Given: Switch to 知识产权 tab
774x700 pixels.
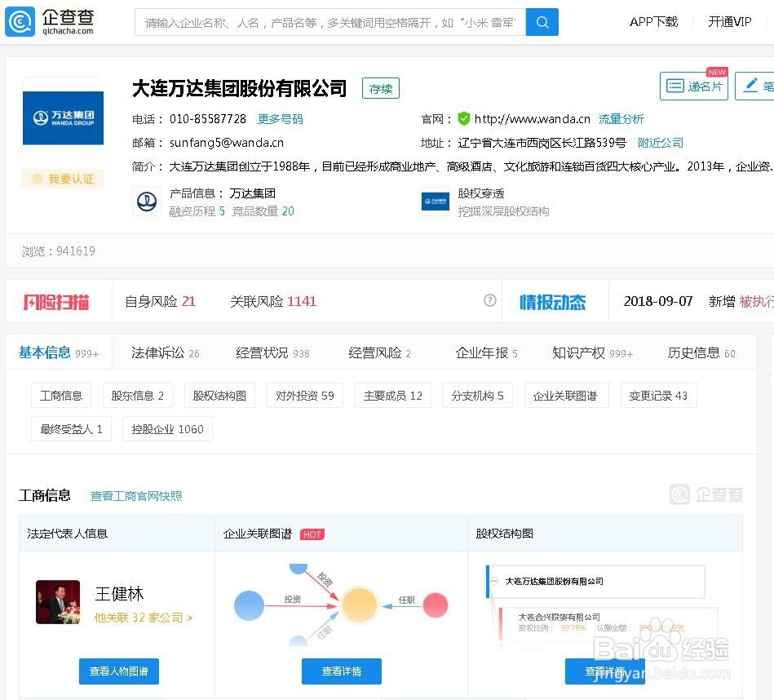Looking at the screenshot, I should pos(592,353).
